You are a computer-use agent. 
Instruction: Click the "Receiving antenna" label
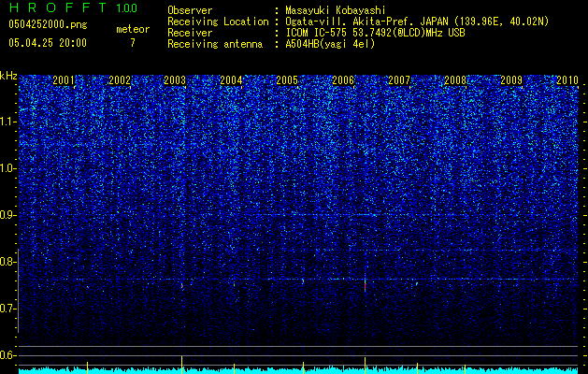215,44
